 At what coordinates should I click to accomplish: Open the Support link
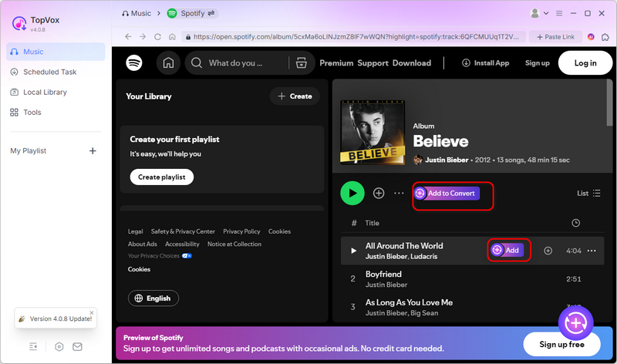[x=373, y=63]
